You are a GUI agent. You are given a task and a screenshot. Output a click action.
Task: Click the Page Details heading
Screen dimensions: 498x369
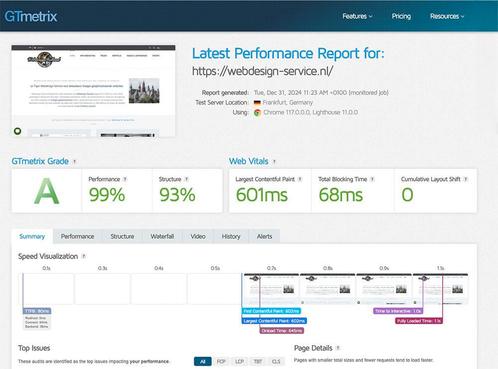[x=313, y=348]
